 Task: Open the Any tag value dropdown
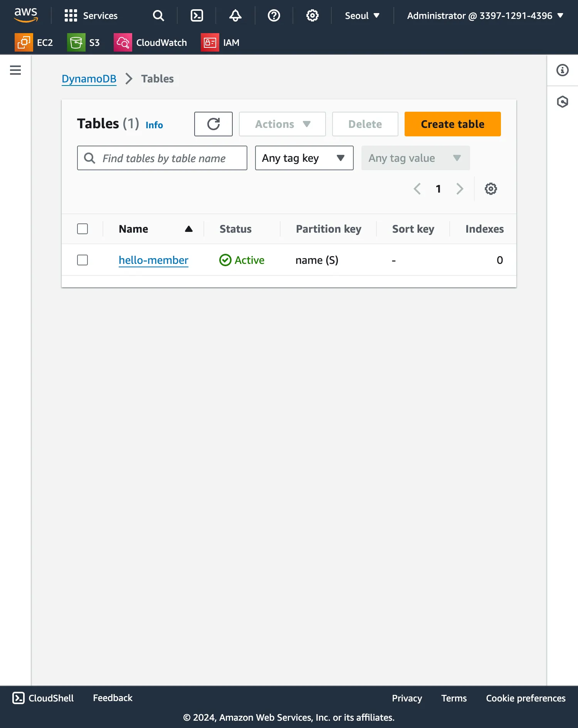[x=416, y=158]
